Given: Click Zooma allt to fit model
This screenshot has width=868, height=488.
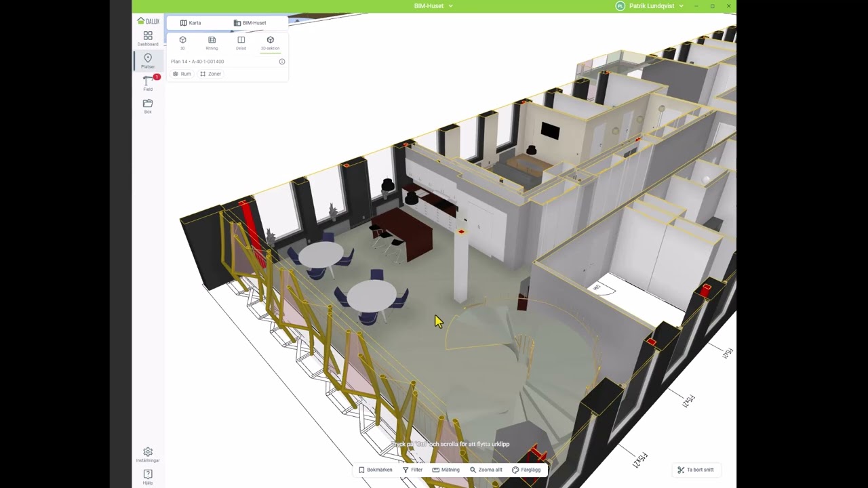Looking at the screenshot, I should [x=486, y=470].
